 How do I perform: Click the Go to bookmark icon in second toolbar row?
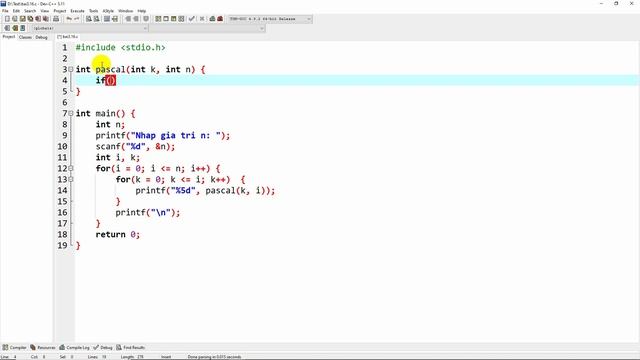22,28
